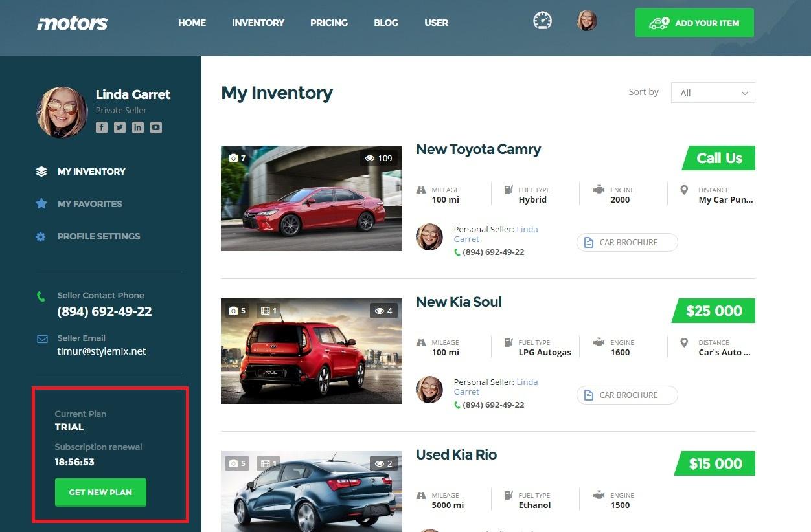Click the green phone icon beside Seller Contact Phone
Image resolution: width=811 pixels, height=532 pixels.
pyautogui.click(x=41, y=296)
